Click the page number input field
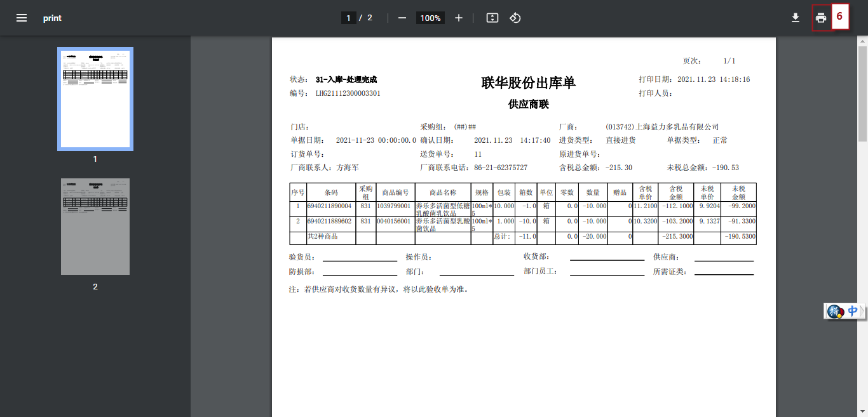The height and width of the screenshot is (417, 868). 348,18
